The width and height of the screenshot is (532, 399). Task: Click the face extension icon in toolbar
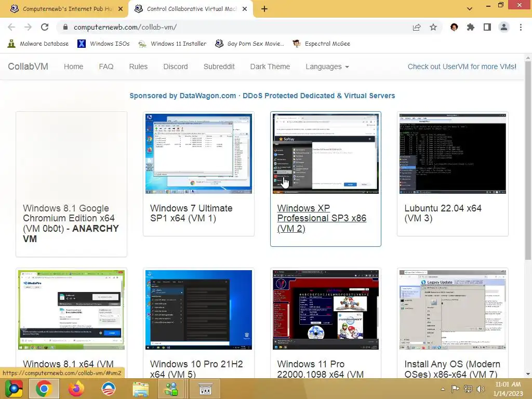(x=454, y=27)
